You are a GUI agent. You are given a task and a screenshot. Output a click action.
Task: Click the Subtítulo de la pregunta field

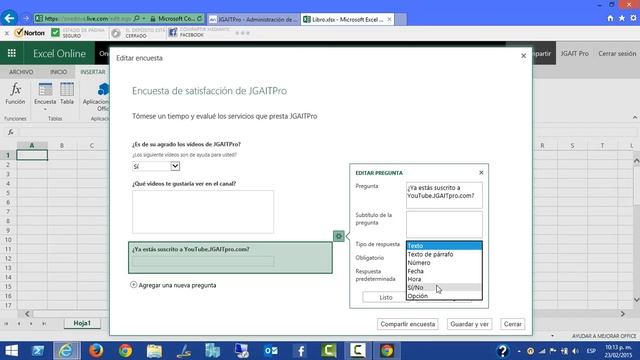pos(444,224)
